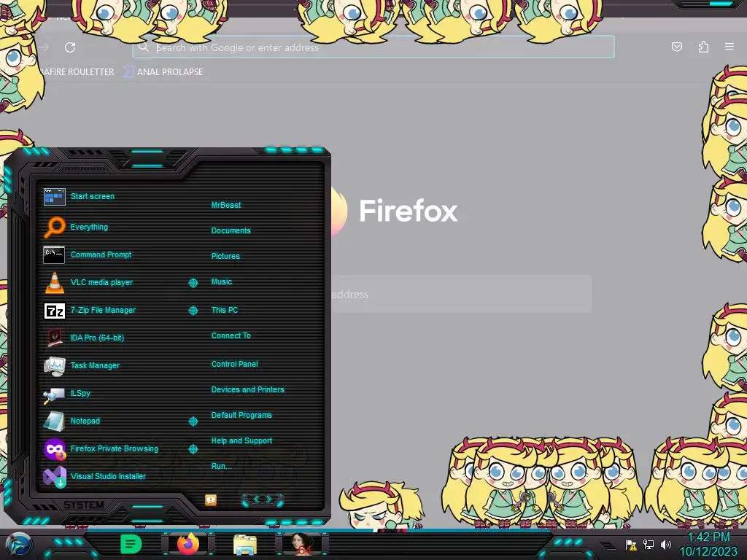Open the MrBeast user folder

226,205
